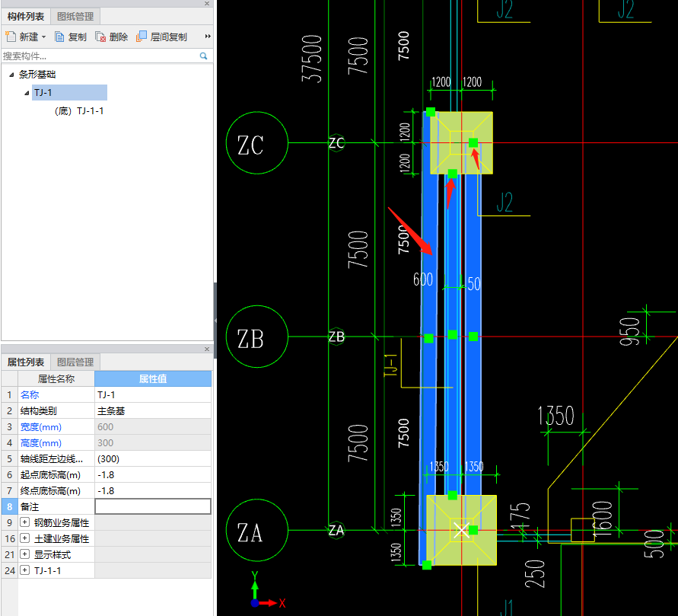The image size is (678, 616).
Task: Click green grip at bottom edge of ZC footing
Action: click(x=452, y=174)
